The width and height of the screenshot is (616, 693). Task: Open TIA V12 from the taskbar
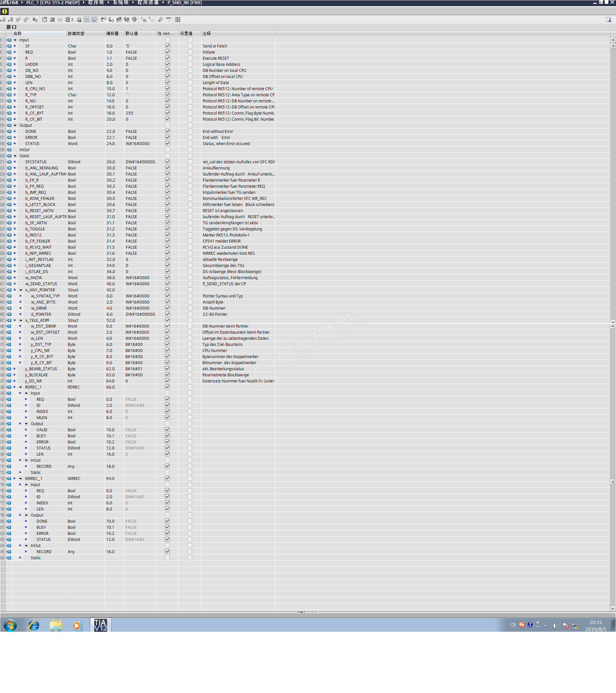point(100,625)
